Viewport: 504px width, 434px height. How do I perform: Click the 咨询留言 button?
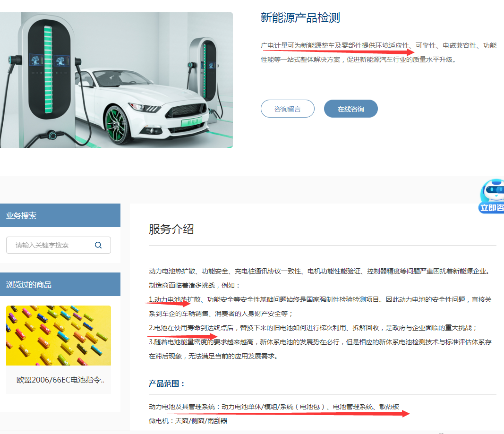pyautogui.click(x=287, y=109)
